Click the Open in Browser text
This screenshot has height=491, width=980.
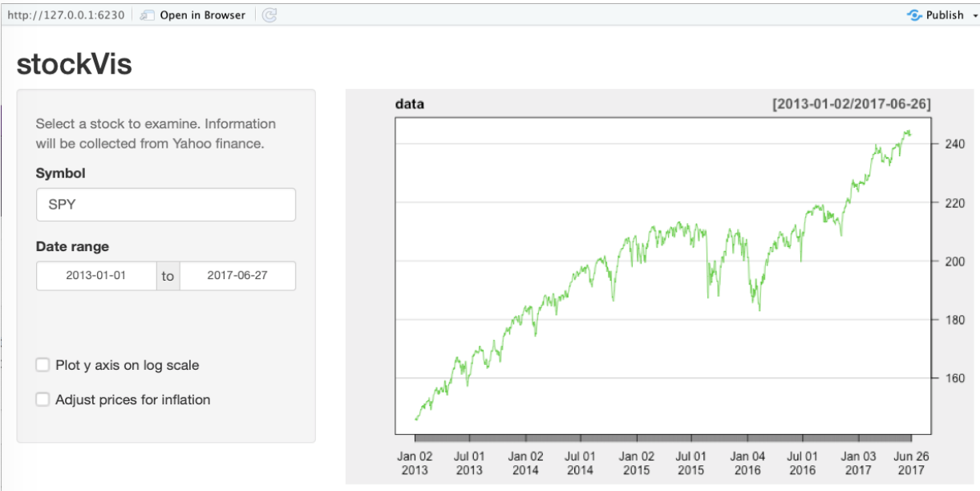[x=202, y=15]
